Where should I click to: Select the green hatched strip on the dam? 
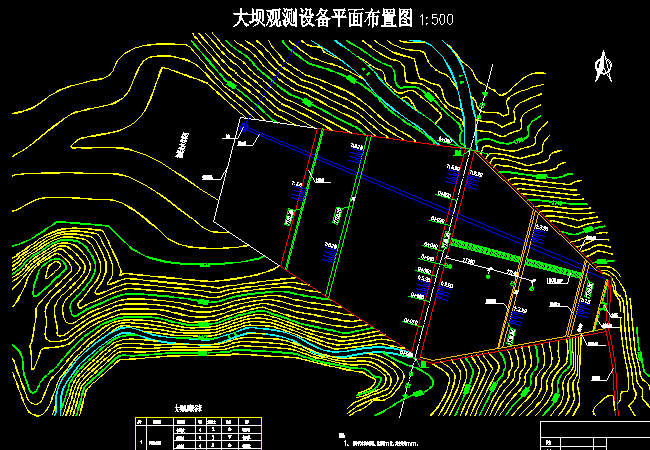click(x=512, y=257)
